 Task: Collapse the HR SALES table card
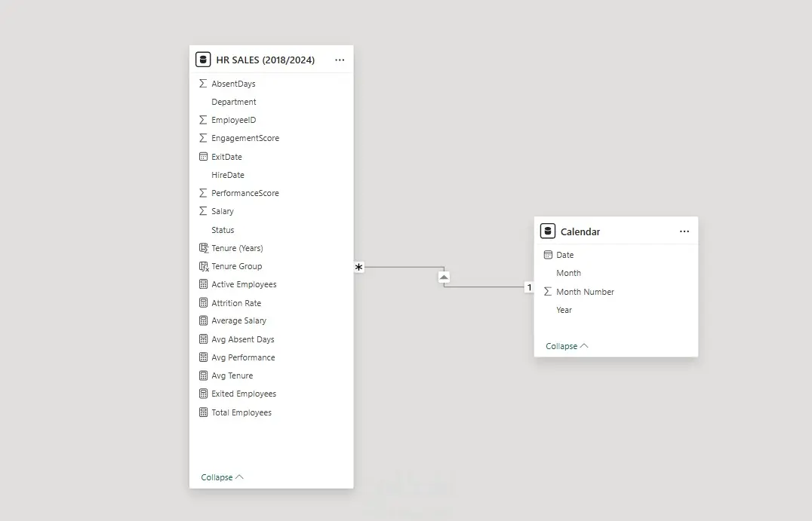tap(222, 477)
